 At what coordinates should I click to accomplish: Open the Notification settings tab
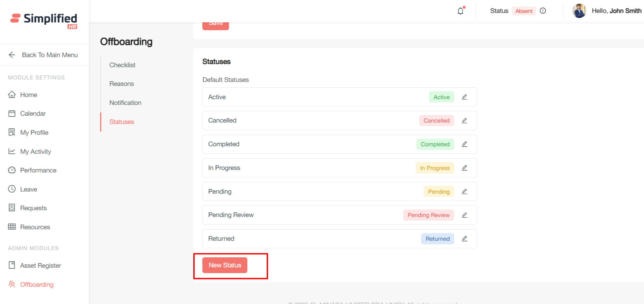click(125, 103)
